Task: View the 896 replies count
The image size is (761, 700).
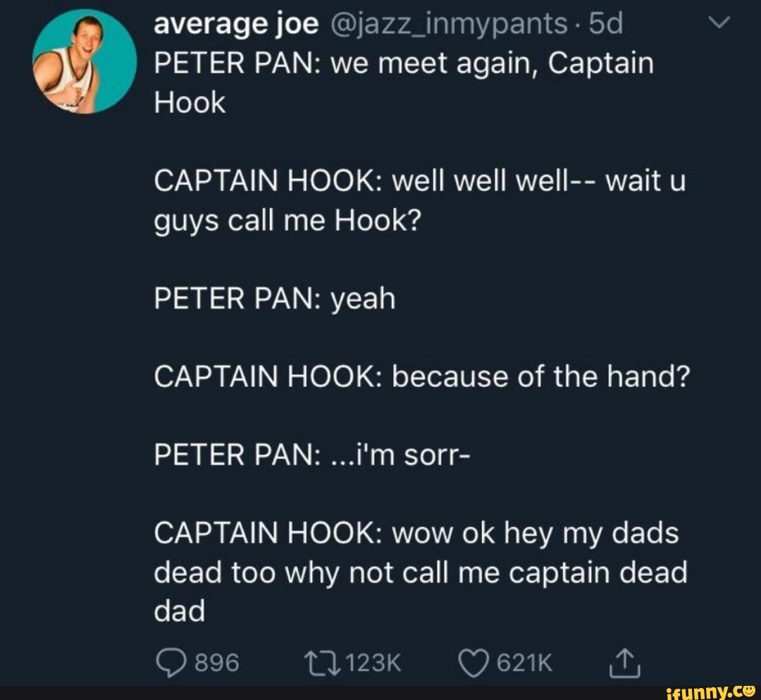Action: (x=217, y=663)
